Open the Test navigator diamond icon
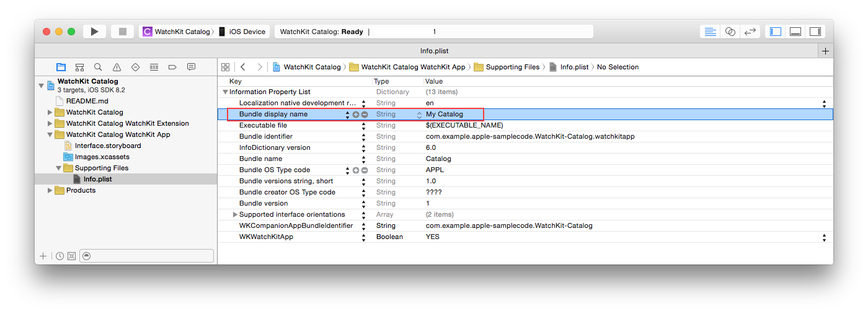The width and height of the screenshot is (868, 314). point(135,67)
